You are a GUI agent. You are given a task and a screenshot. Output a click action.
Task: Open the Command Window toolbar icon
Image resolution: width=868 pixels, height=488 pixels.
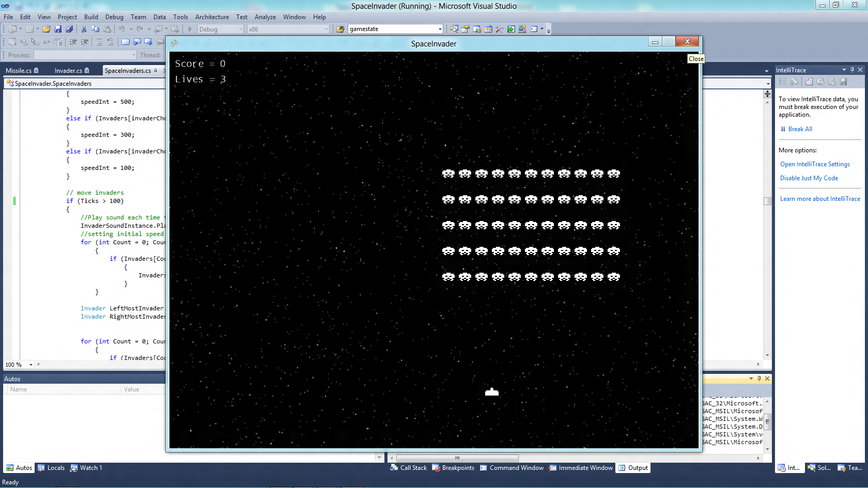[534, 29]
